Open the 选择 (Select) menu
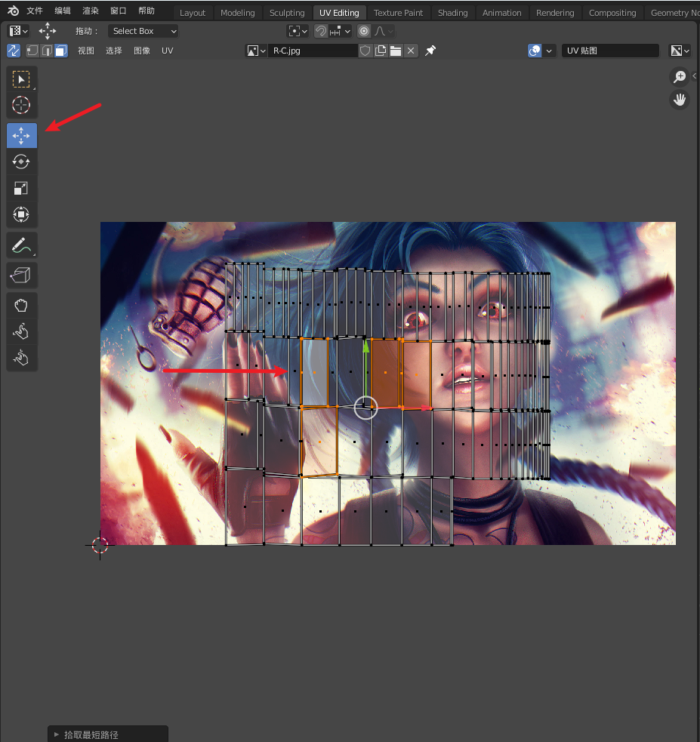Viewport: 700px width, 742px height. (113, 51)
